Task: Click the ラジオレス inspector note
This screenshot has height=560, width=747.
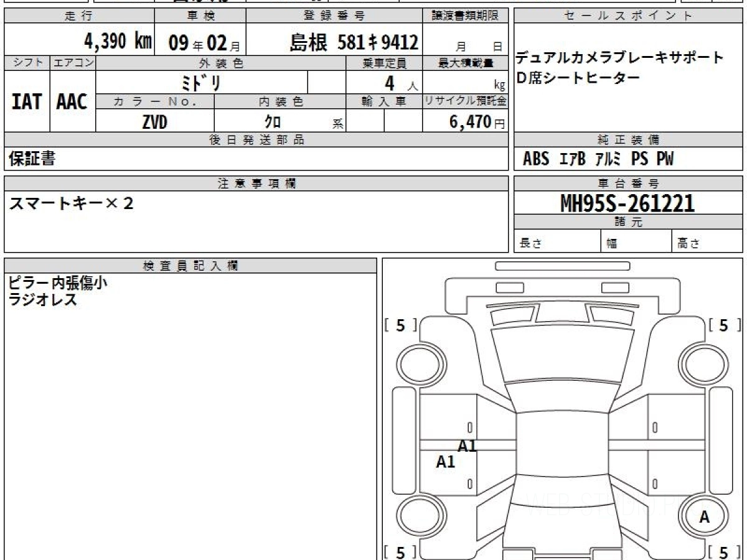Action: 43,300
